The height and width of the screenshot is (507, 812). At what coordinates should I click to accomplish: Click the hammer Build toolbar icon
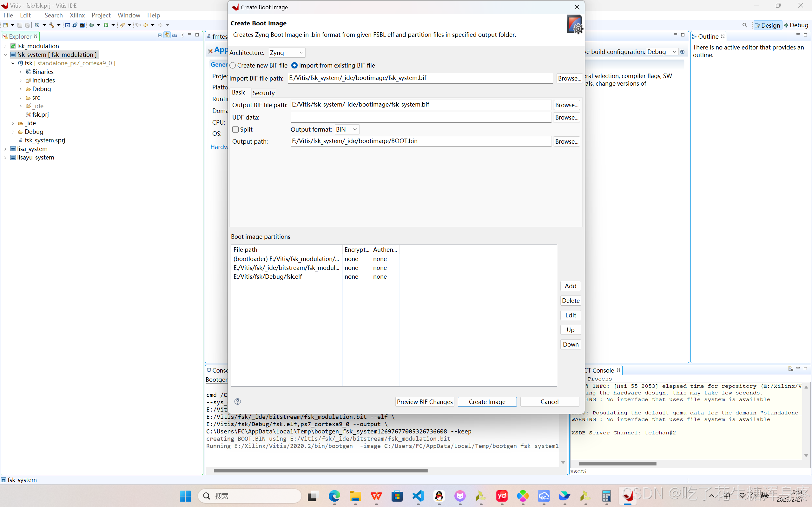pyautogui.click(x=52, y=25)
